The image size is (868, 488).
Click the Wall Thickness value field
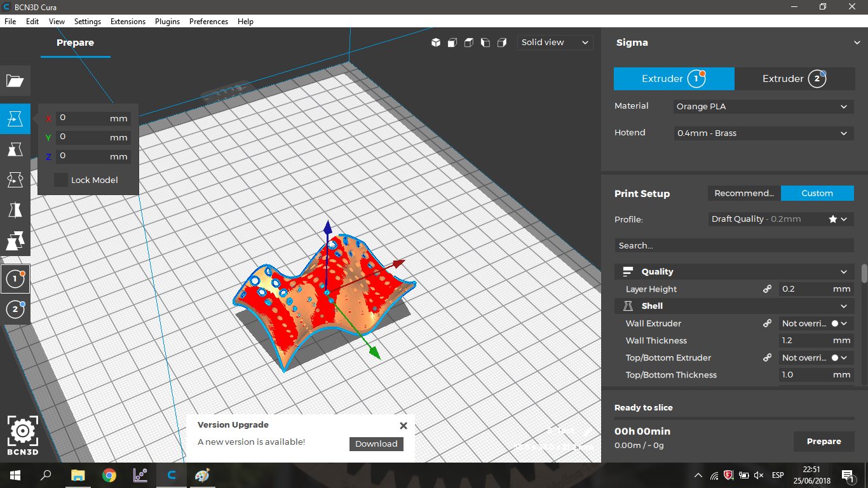(x=817, y=341)
